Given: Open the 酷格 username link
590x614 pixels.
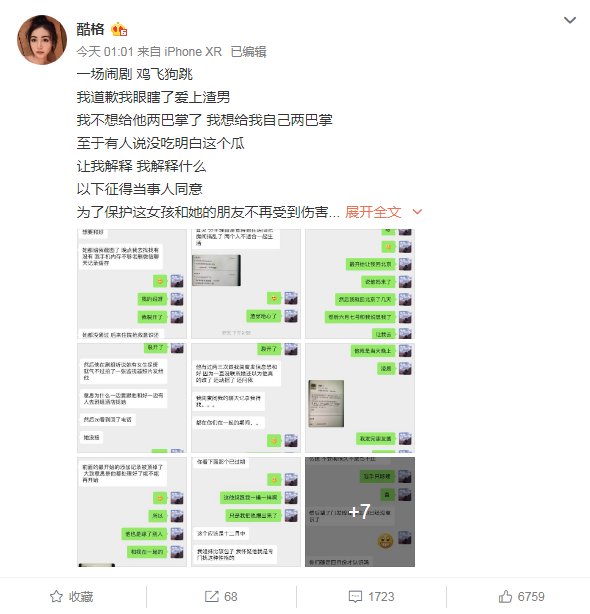Looking at the screenshot, I should click(x=90, y=29).
